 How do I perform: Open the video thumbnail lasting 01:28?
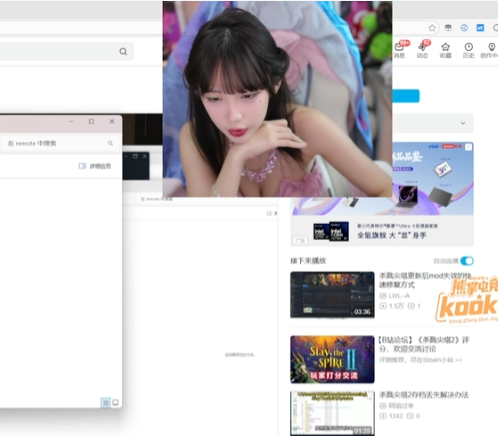pyautogui.click(x=332, y=413)
